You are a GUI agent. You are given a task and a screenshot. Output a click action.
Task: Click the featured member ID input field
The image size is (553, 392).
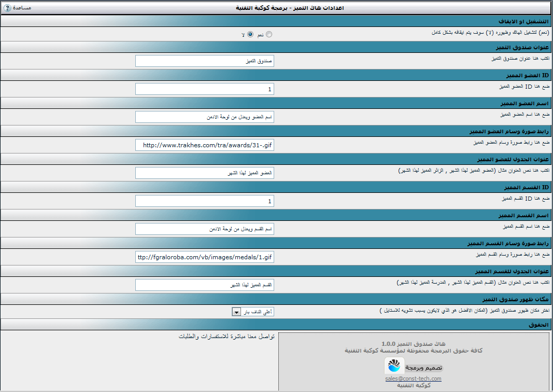(x=205, y=89)
